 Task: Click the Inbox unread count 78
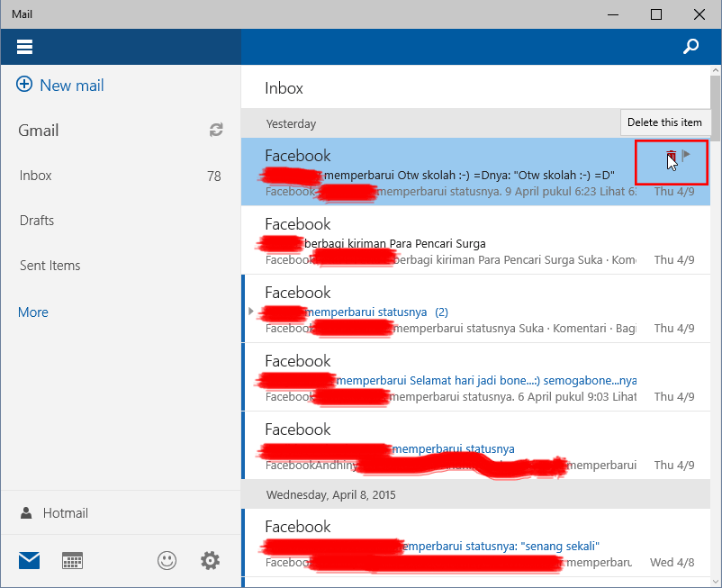(x=214, y=176)
